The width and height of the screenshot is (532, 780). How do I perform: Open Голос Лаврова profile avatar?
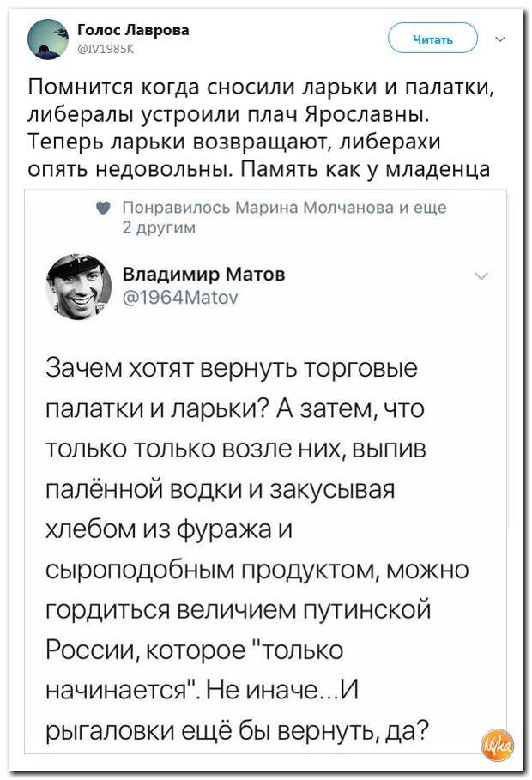pos(49,37)
